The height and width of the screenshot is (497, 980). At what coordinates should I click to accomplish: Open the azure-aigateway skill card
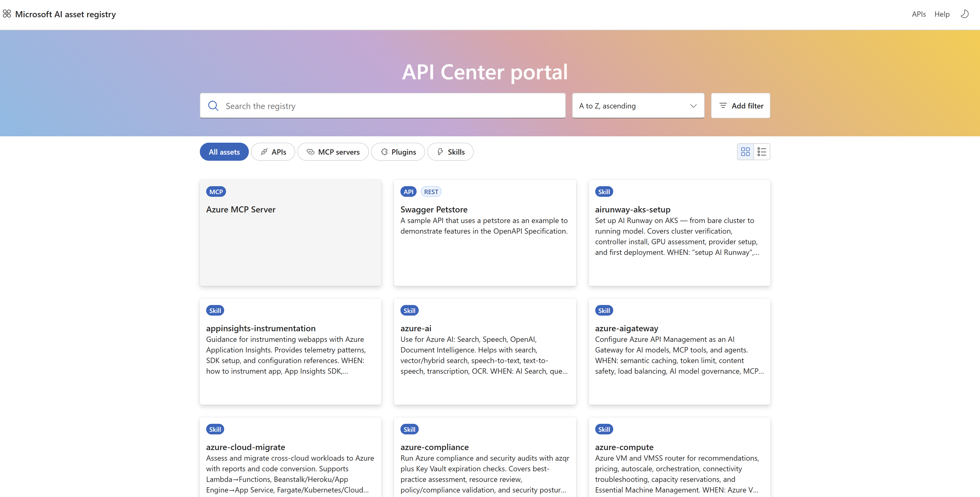[x=679, y=351]
